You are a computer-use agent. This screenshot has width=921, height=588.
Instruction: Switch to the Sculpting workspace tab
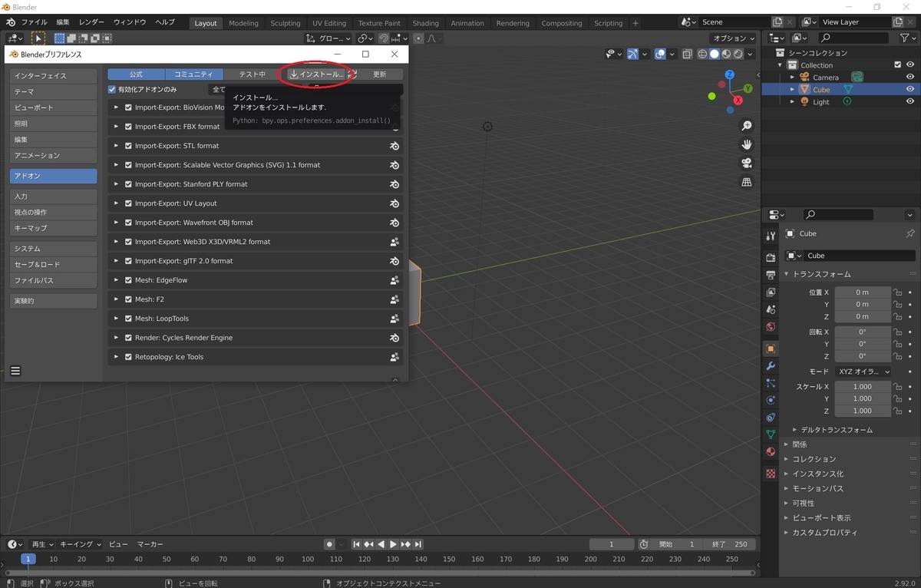(286, 23)
